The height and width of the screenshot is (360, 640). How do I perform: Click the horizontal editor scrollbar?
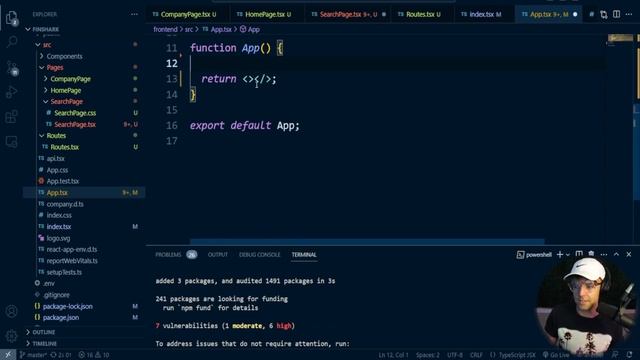[x=367, y=242]
